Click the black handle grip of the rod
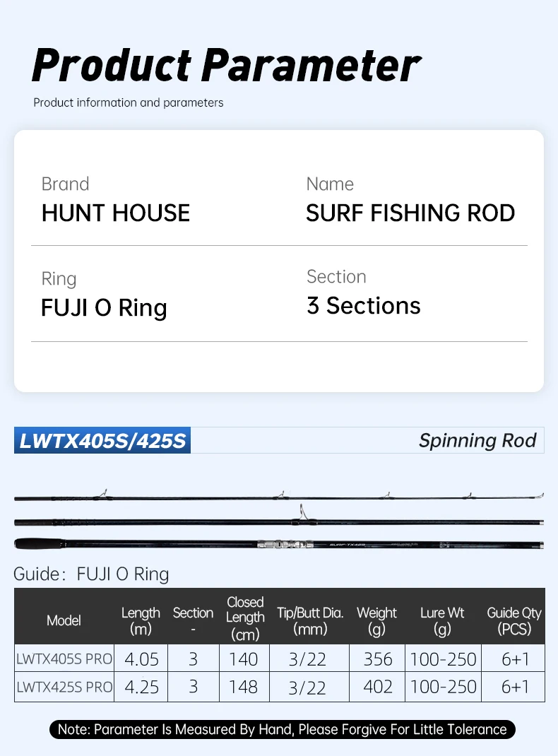The height and width of the screenshot is (756, 558). pos(39,544)
